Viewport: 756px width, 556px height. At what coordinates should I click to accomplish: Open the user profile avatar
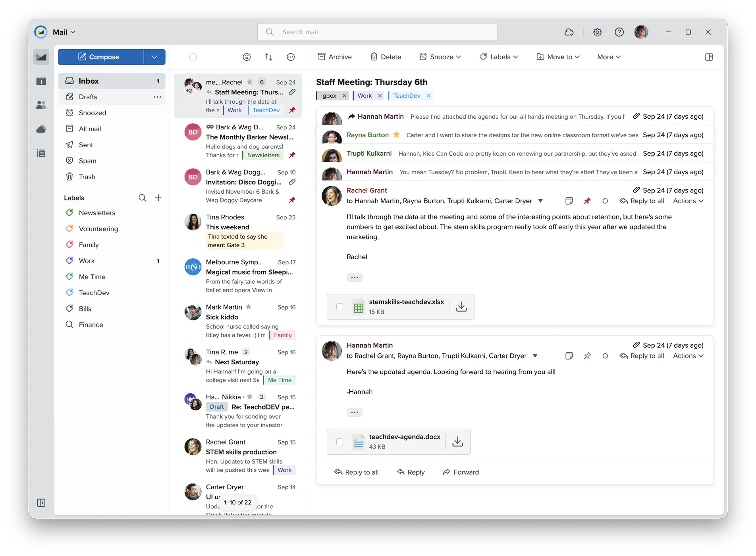[x=641, y=32]
